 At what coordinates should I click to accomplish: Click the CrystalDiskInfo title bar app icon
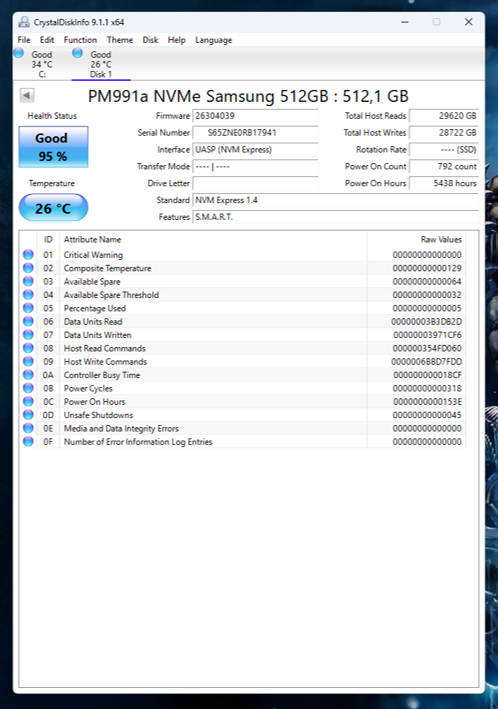pos(24,22)
